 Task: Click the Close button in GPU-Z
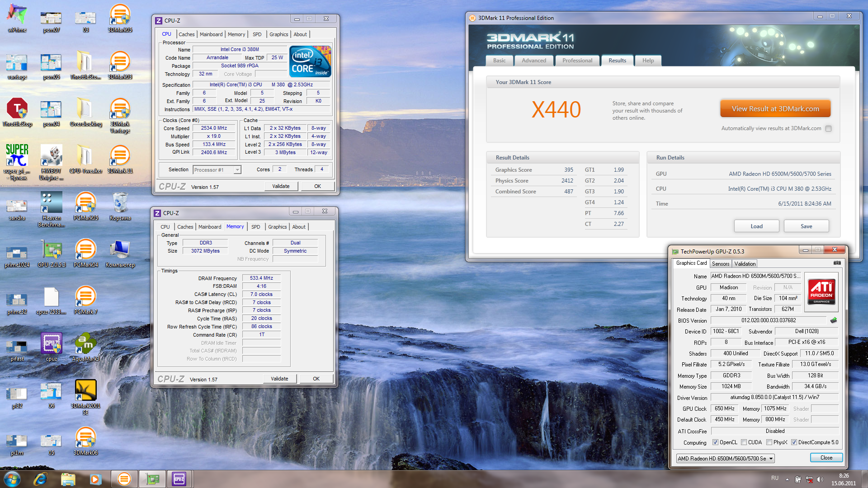pyautogui.click(x=826, y=458)
